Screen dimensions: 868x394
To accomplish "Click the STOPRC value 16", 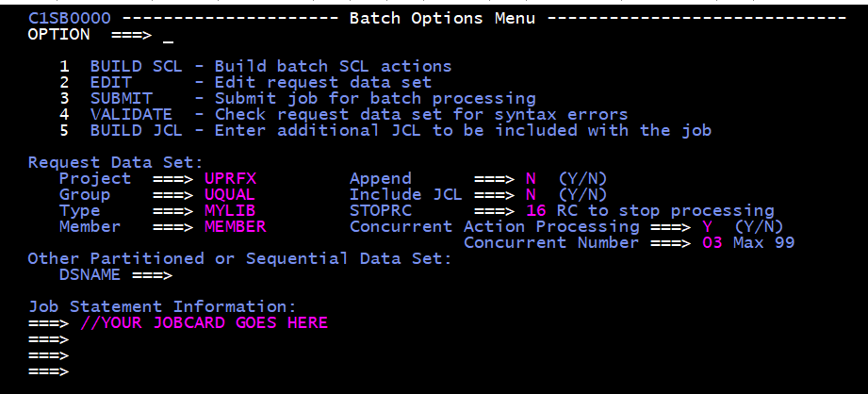I will coord(534,211).
